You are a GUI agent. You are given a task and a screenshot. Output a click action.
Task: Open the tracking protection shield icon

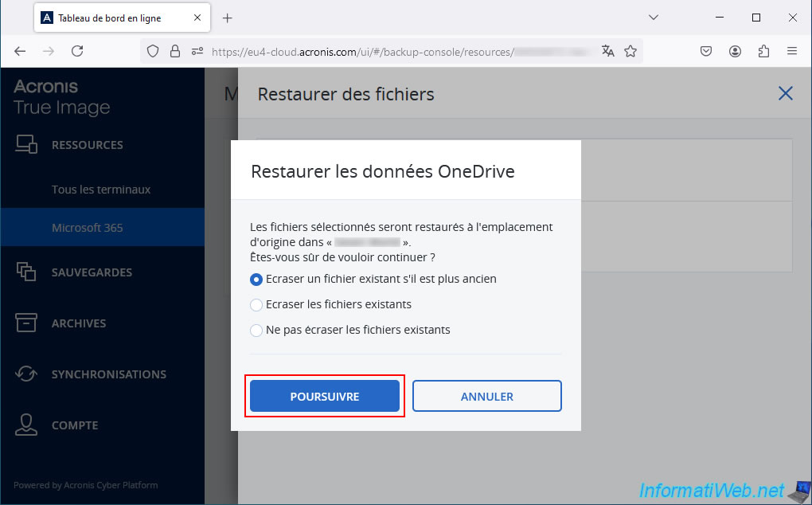[153, 51]
